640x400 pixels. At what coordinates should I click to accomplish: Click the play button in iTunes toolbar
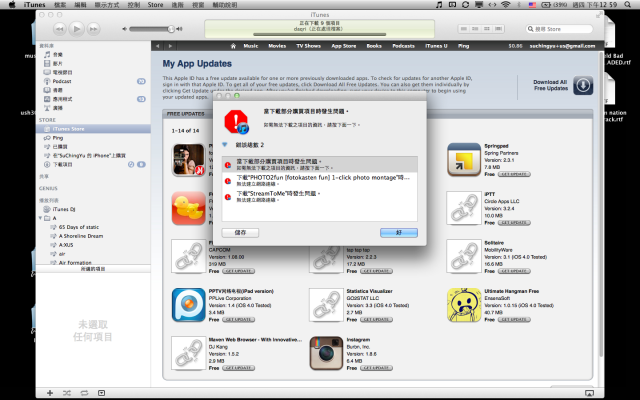click(x=76, y=29)
